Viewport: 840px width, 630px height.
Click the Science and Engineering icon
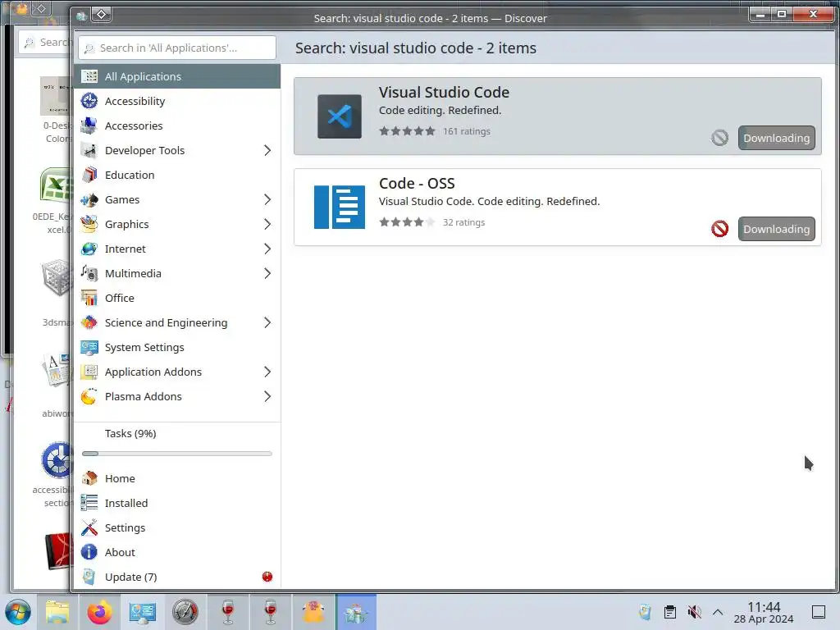[89, 323]
